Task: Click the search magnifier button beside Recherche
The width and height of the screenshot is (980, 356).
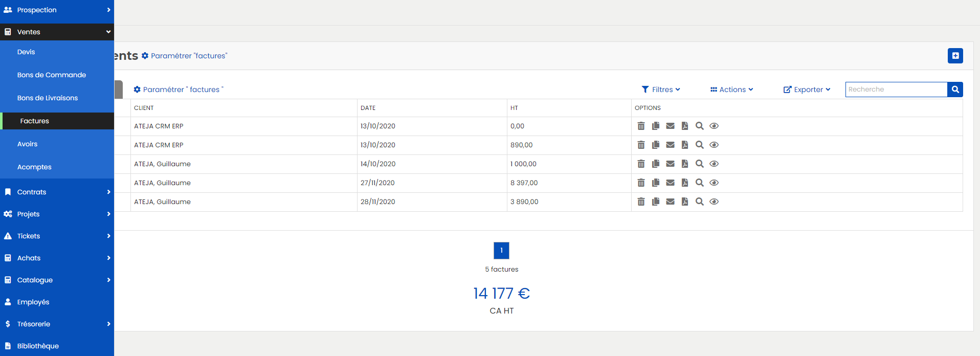Action: pyautogui.click(x=955, y=90)
